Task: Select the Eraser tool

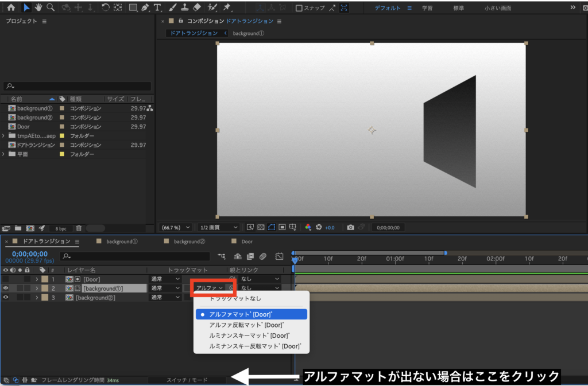Action: [197, 8]
